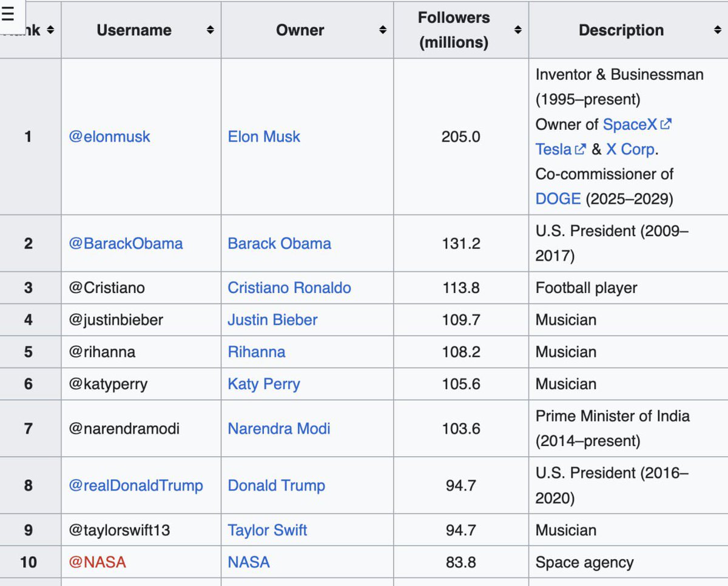This screenshot has height=586, width=728.
Task: Click the Followers (millions) header text
Action: tap(454, 30)
